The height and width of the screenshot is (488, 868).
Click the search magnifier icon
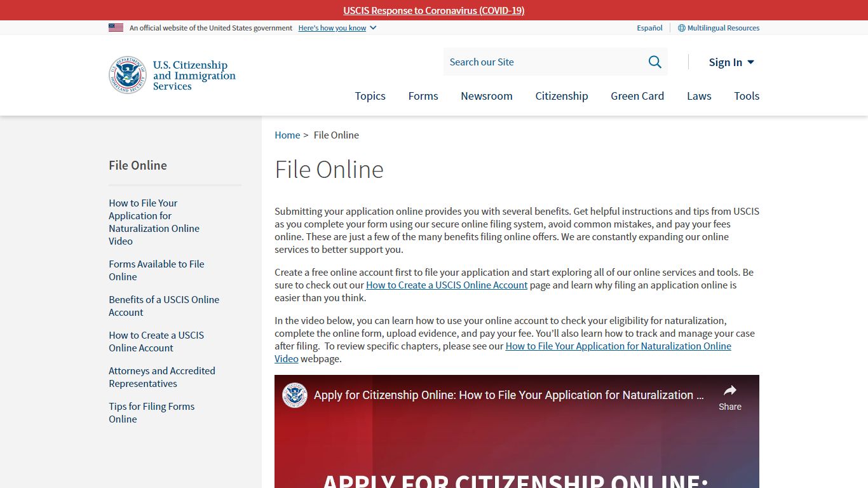click(654, 62)
